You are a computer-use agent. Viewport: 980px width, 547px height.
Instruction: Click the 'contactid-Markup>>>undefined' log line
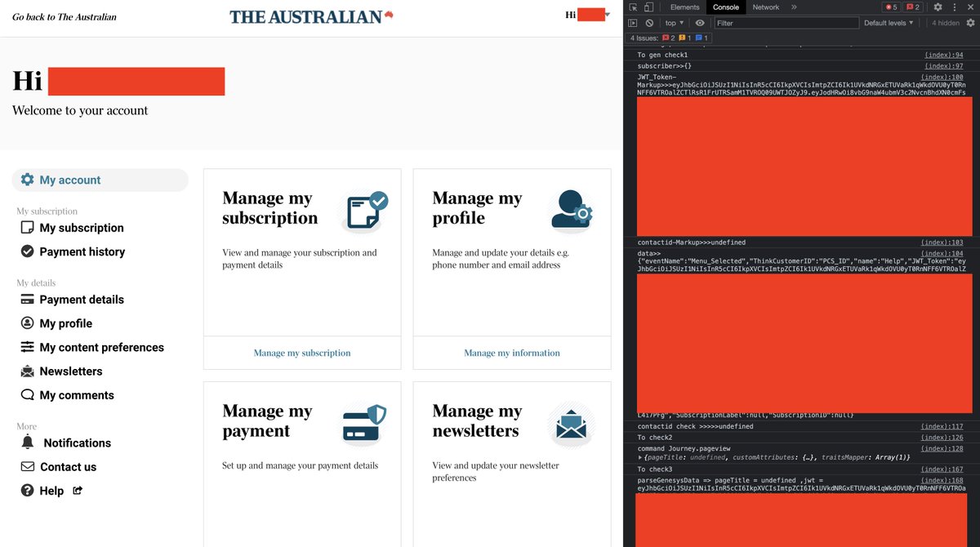[x=691, y=242]
